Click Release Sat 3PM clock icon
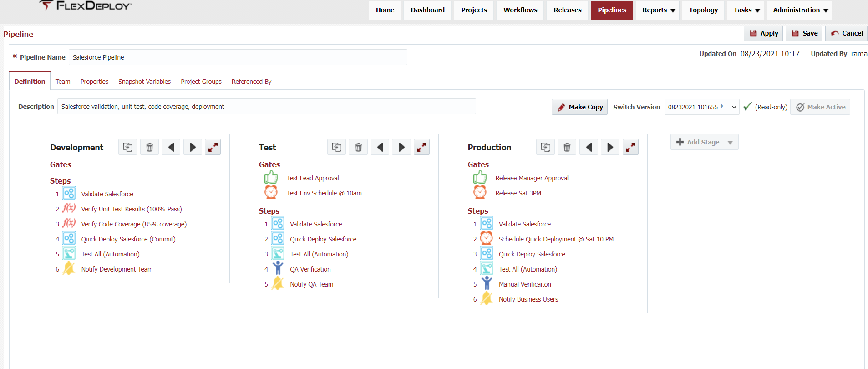The width and height of the screenshot is (868, 369). pyautogui.click(x=480, y=192)
